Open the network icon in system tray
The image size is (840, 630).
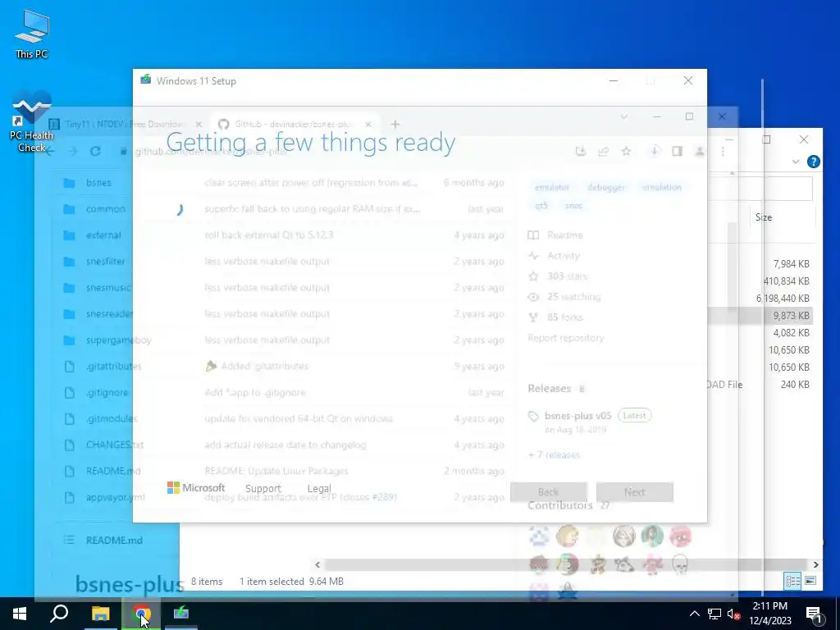click(714, 614)
